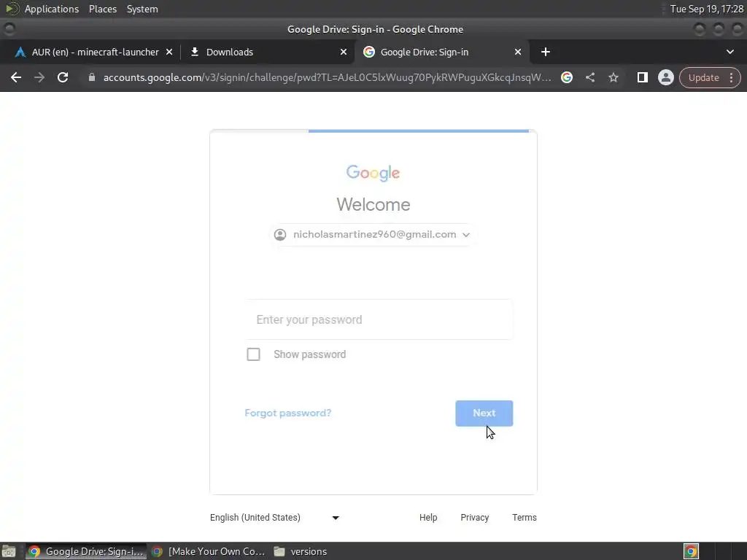Open the English (United States) language dropdown
747x560 pixels.
(x=274, y=518)
